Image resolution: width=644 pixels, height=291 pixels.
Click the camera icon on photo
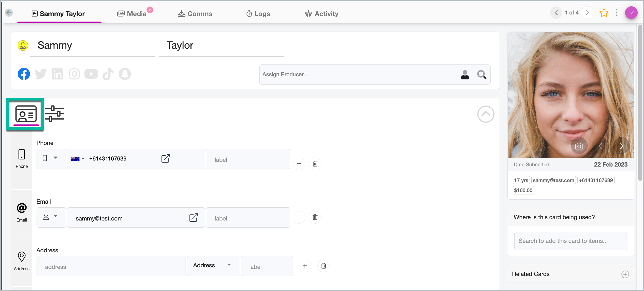point(579,146)
